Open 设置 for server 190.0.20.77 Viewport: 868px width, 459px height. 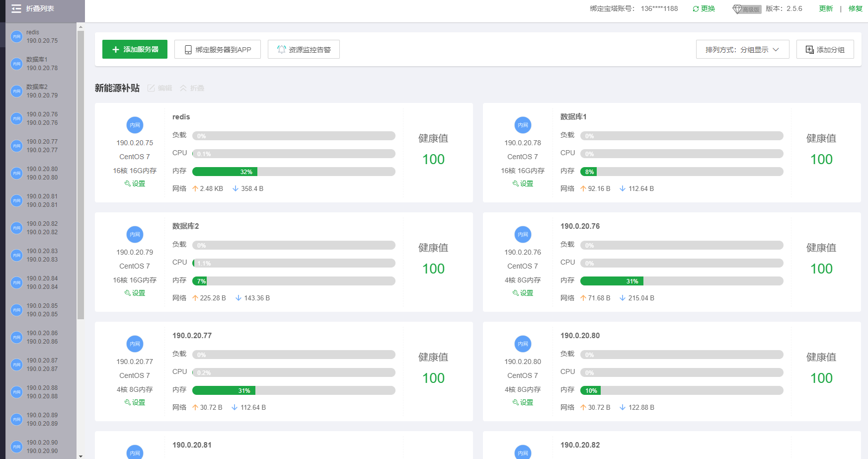(x=135, y=402)
